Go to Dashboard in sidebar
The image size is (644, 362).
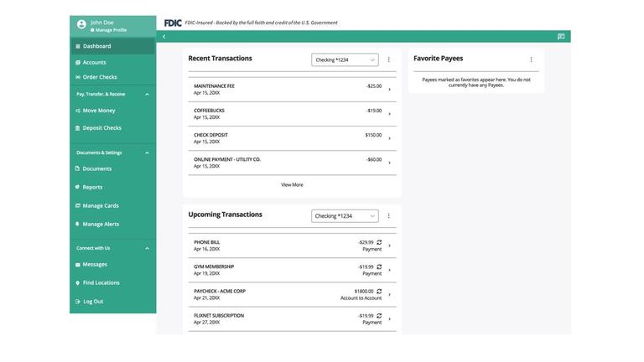pyautogui.click(x=96, y=46)
